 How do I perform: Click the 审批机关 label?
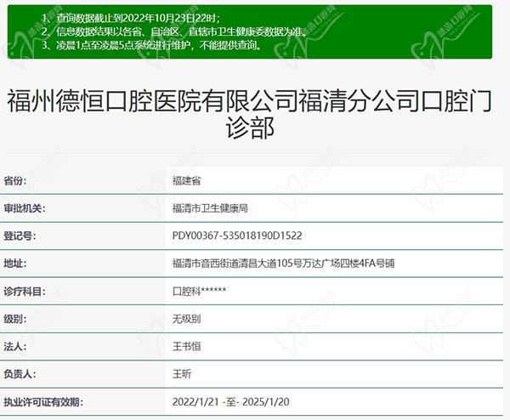coord(25,208)
